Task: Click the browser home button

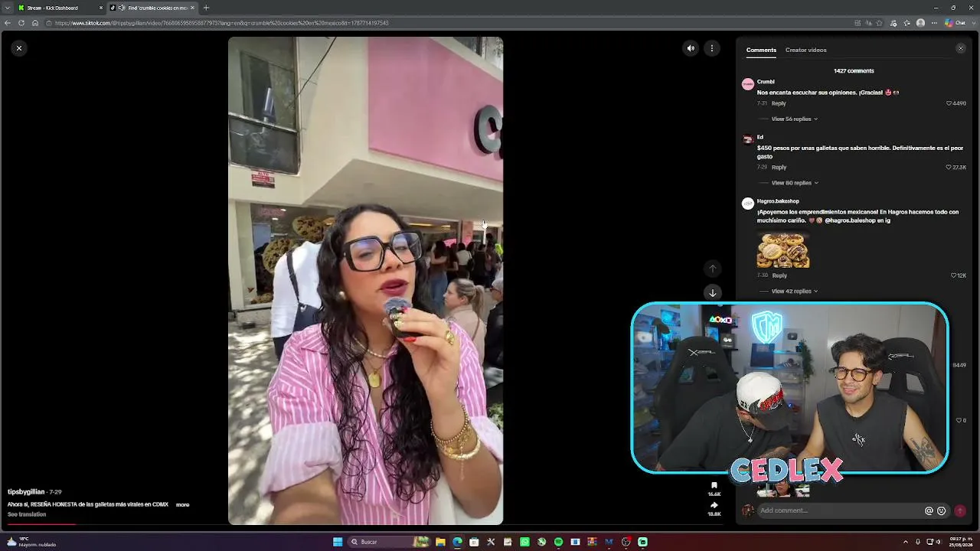Action: click(35, 23)
